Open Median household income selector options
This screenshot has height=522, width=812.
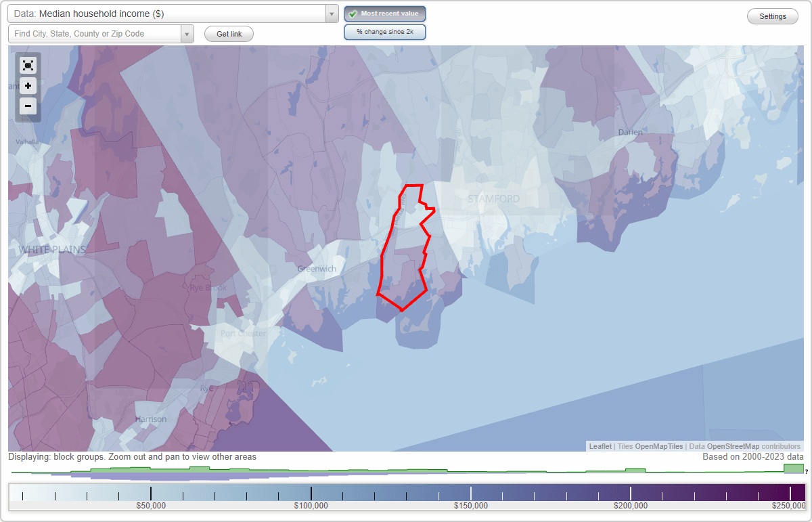(169, 13)
